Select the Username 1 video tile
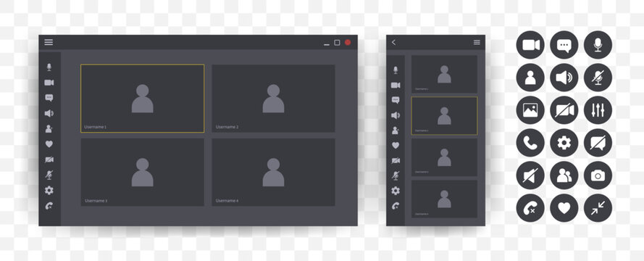The height and width of the screenshot is (261, 644). (143, 99)
